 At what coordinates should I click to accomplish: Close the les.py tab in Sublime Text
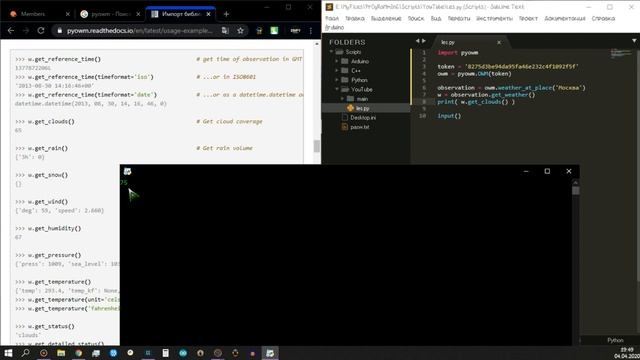coord(499,42)
